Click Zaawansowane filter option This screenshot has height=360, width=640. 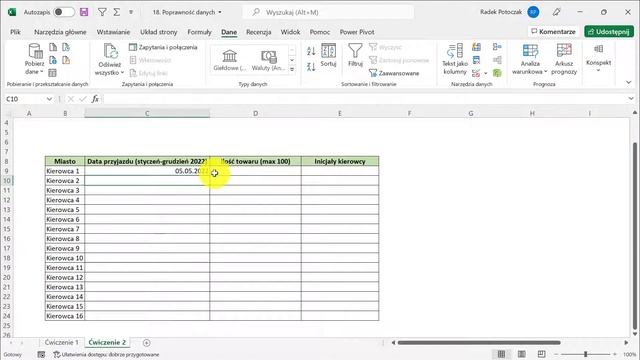pos(394,73)
